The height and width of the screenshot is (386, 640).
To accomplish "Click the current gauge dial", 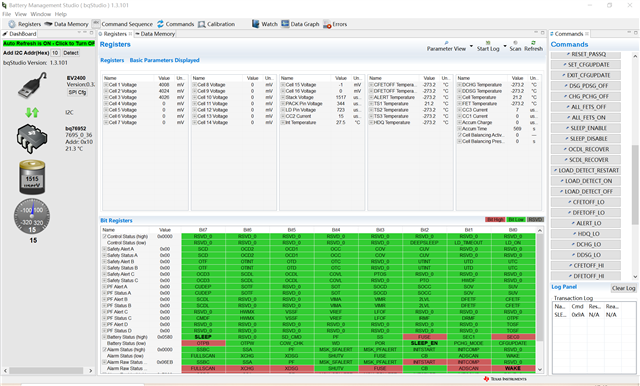I will (x=32, y=217).
